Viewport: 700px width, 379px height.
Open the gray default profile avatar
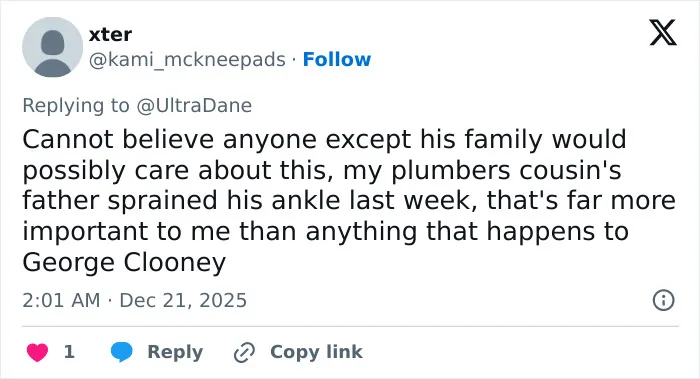(53, 47)
